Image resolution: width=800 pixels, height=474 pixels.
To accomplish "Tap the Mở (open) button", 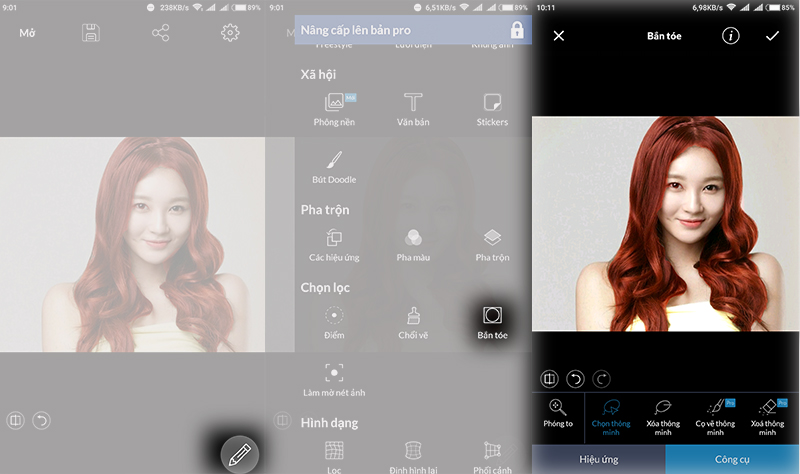I will coord(27,33).
